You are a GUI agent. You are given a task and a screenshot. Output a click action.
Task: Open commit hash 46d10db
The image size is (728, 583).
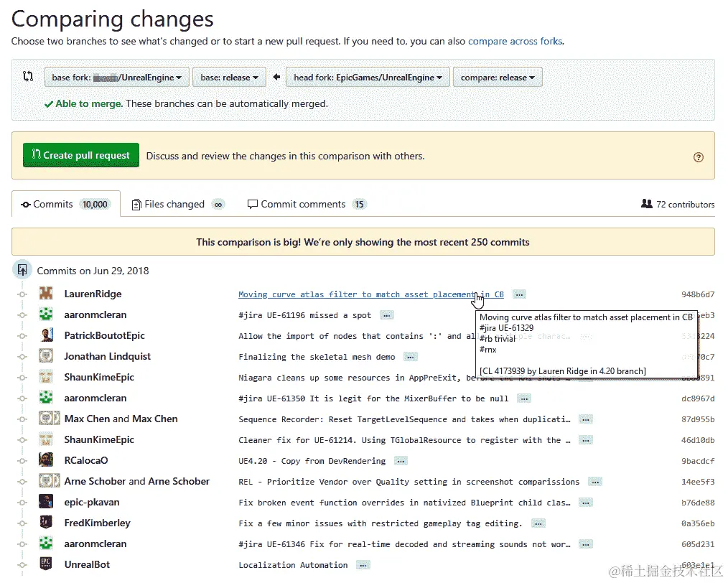pos(698,440)
